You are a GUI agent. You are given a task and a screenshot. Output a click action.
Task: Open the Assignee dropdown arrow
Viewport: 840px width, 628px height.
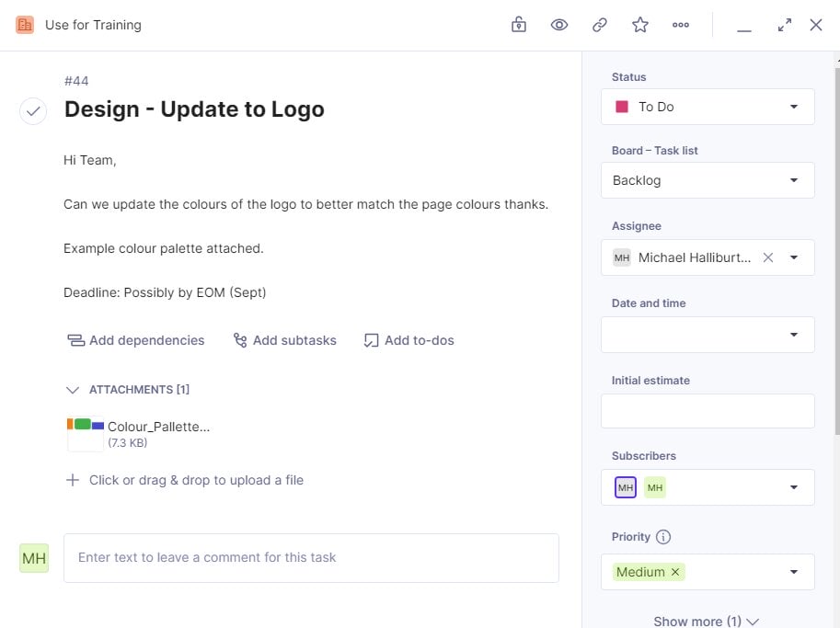pyautogui.click(x=794, y=257)
